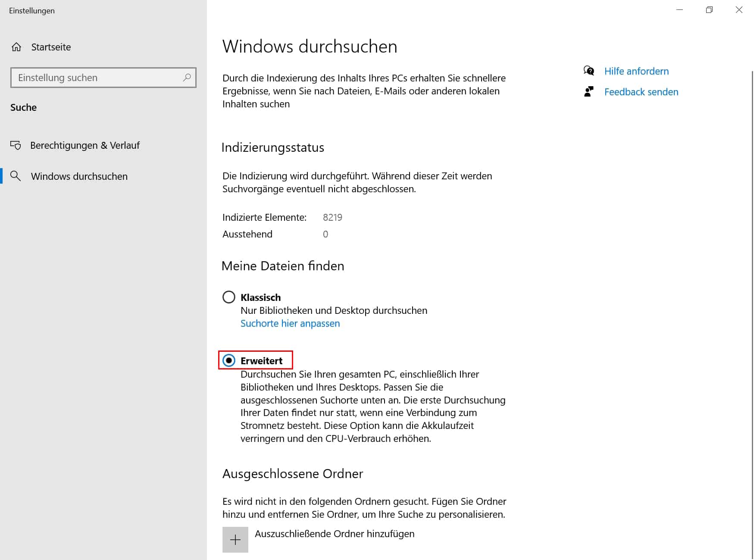Click the Suche sidebar section label
This screenshot has width=754, height=560.
click(x=23, y=107)
